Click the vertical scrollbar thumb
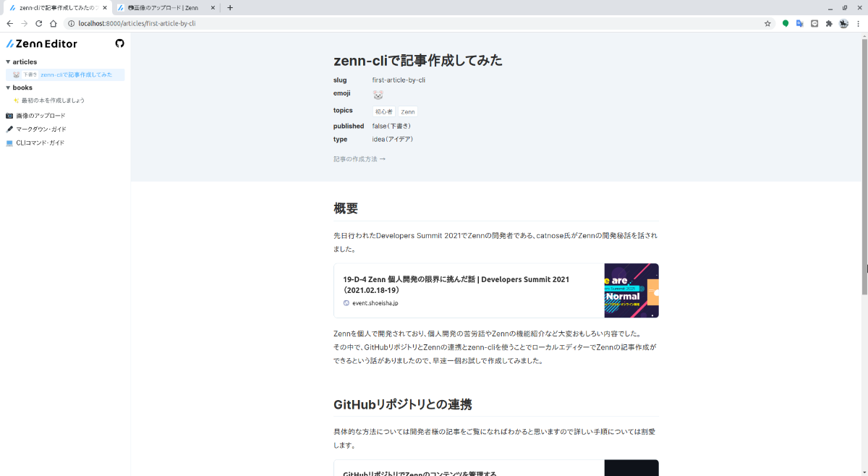 click(864, 166)
